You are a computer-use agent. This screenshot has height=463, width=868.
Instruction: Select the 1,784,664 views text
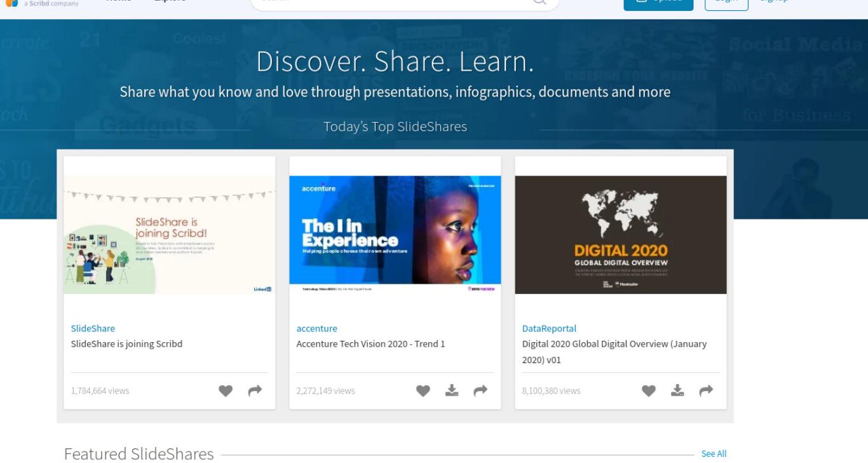[100, 391]
